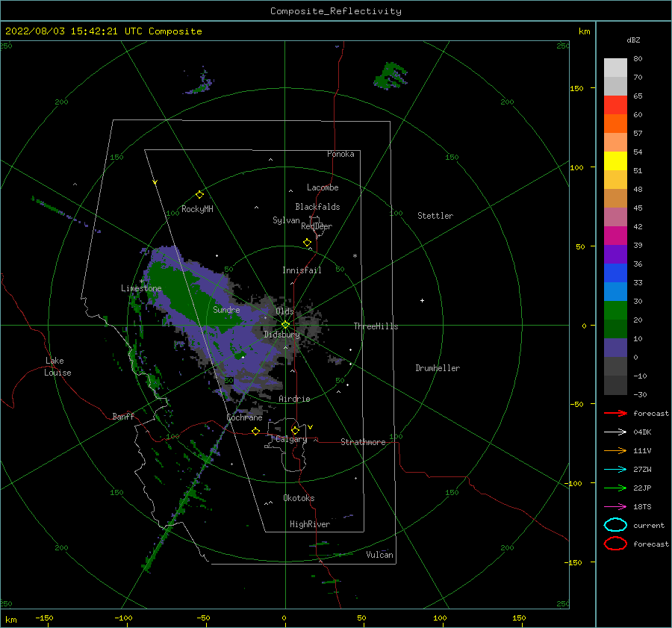Click the Vulcan city label
Screen dimensions: 672x628
click(380, 555)
